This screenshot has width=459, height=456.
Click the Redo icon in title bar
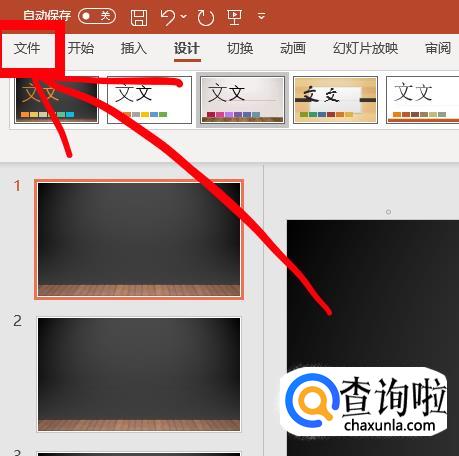click(205, 17)
